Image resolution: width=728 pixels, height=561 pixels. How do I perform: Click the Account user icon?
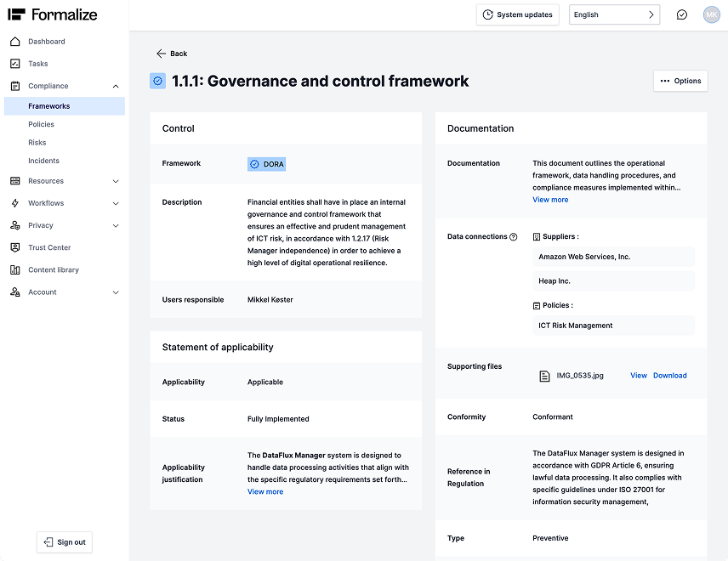point(14,292)
